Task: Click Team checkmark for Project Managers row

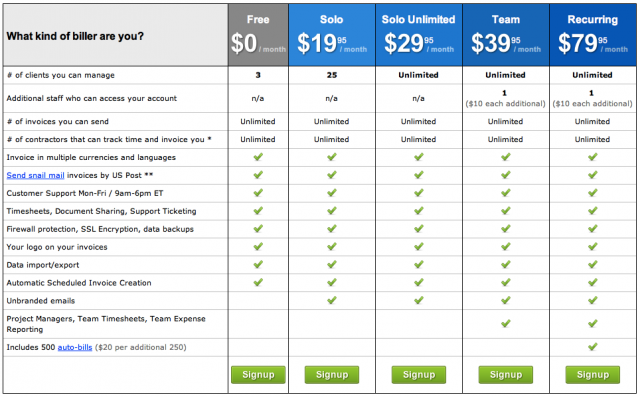Action: click(506, 324)
